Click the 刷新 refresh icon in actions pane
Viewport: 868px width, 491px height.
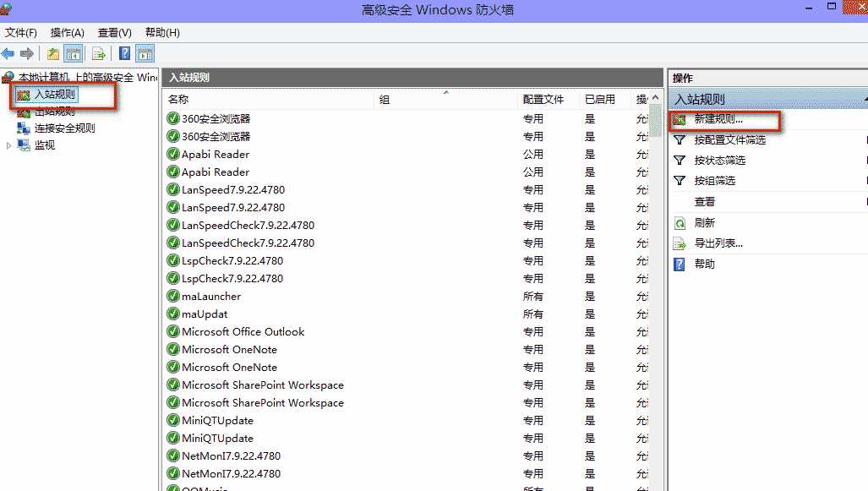point(680,223)
